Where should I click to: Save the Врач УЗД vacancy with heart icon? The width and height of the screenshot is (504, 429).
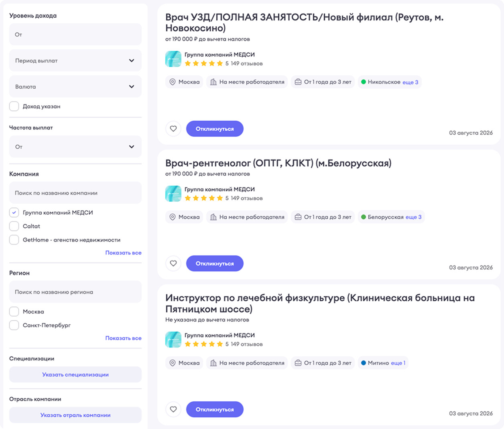point(173,129)
